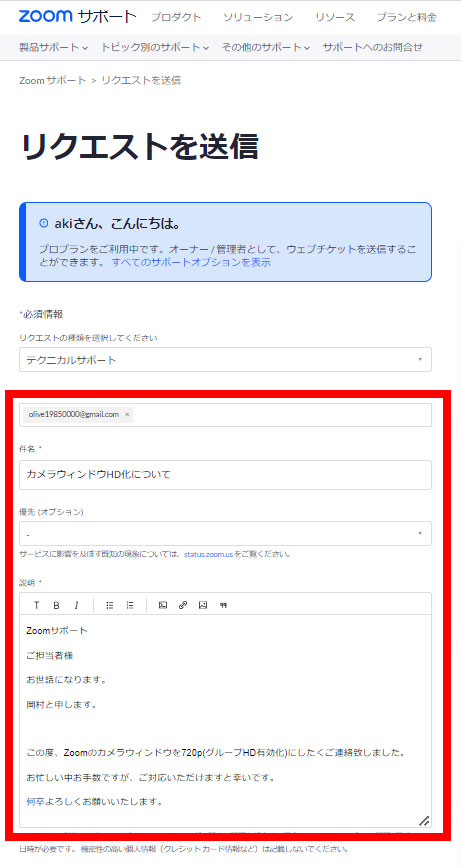
Task: Open the プロダクト top menu
Action: pyautogui.click(x=176, y=17)
